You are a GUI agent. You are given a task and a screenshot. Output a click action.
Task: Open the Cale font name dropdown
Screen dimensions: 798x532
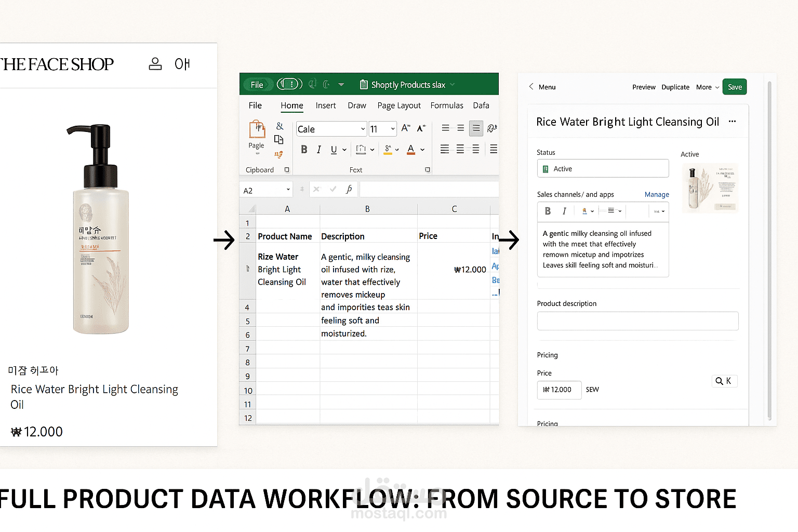click(363, 129)
